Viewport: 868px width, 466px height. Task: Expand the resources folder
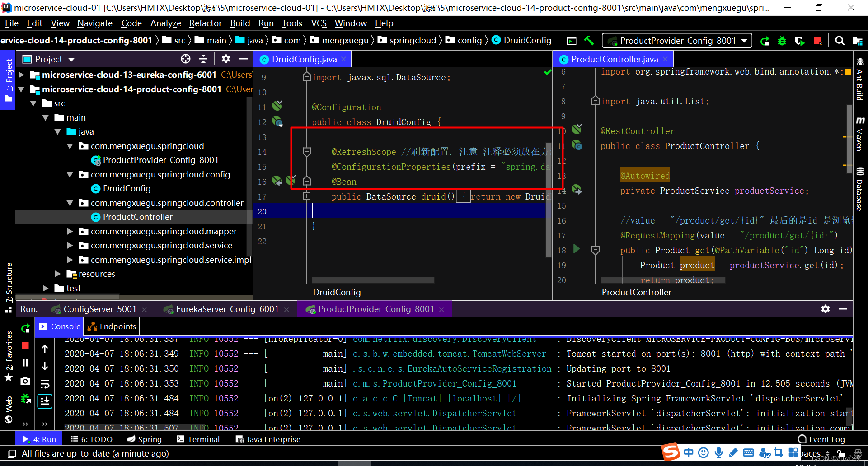[57, 274]
